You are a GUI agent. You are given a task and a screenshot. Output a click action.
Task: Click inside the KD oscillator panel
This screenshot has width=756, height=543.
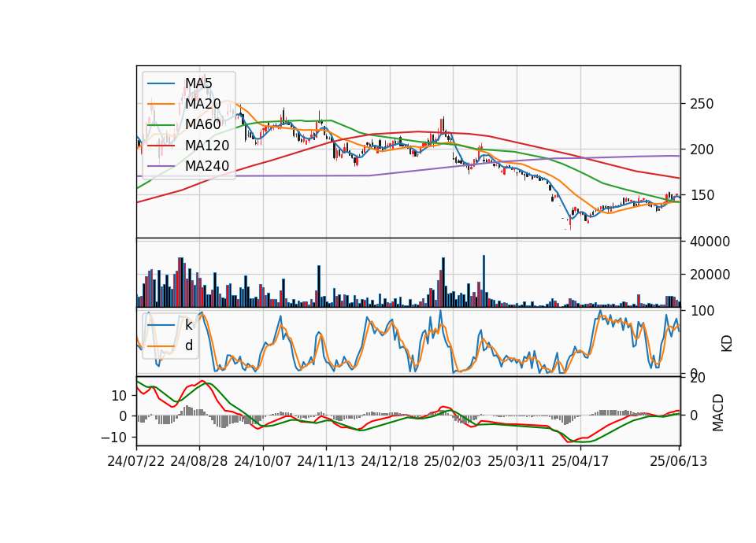[409, 342]
